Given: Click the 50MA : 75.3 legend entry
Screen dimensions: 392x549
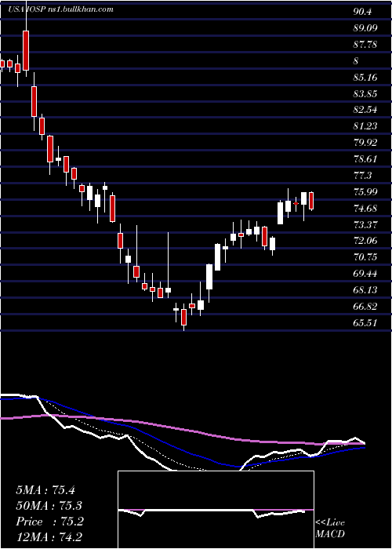Looking at the screenshot, I should (49, 506).
